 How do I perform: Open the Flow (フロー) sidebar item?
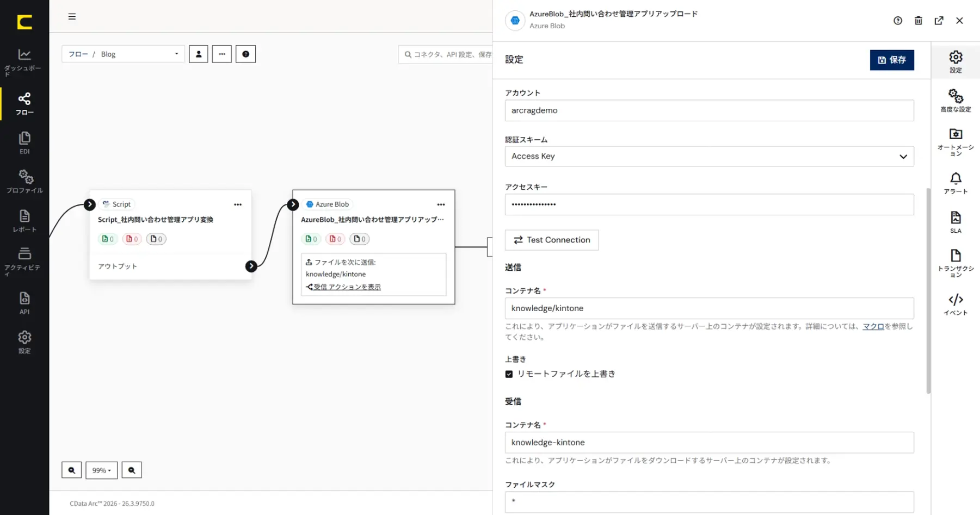point(24,104)
